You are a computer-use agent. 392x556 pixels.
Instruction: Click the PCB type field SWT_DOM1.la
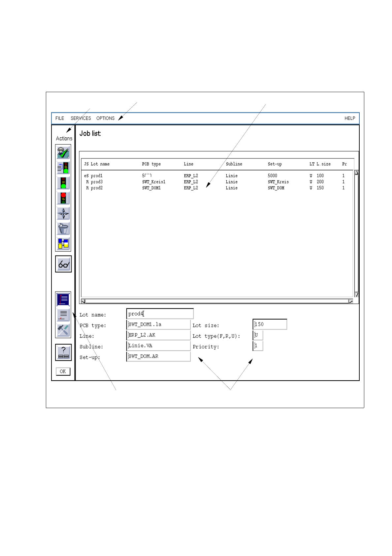[159, 324]
